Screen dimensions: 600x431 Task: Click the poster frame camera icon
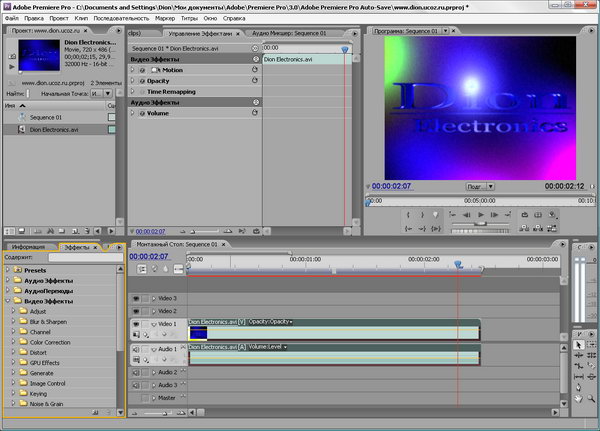pyautogui.click(x=12, y=56)
